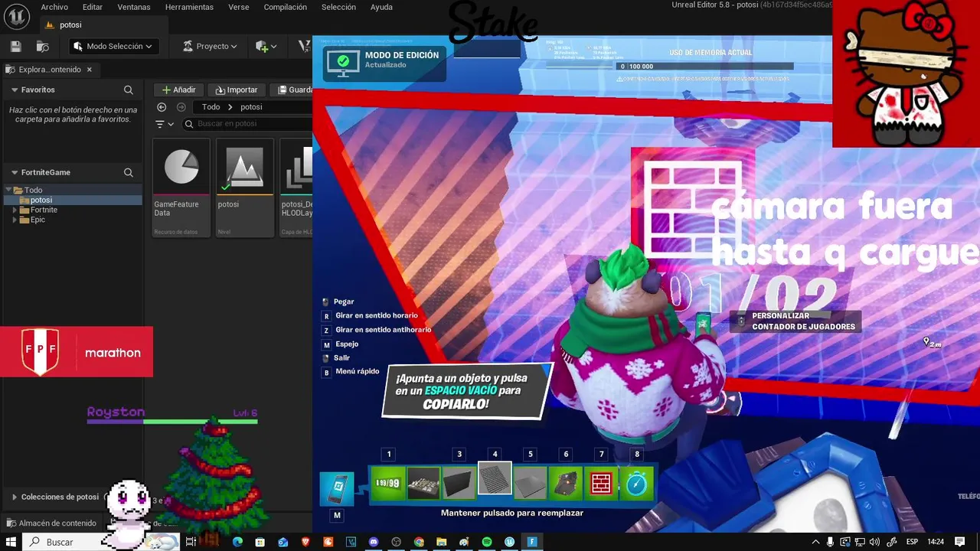This screenshot has height=551, width=980.
Task: Expand the Fortnite folder
Action: click(15, 210)
